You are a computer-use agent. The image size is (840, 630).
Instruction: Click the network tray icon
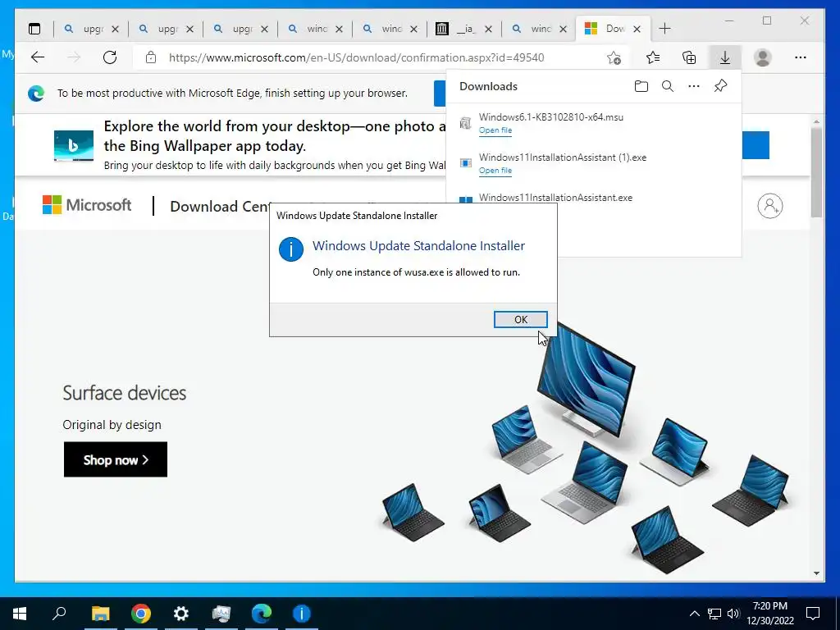click(x=714, y=614)
